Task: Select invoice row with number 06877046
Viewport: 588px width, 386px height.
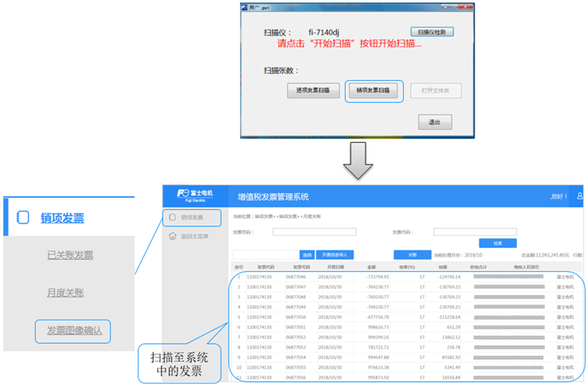Action: click(298, 277)
